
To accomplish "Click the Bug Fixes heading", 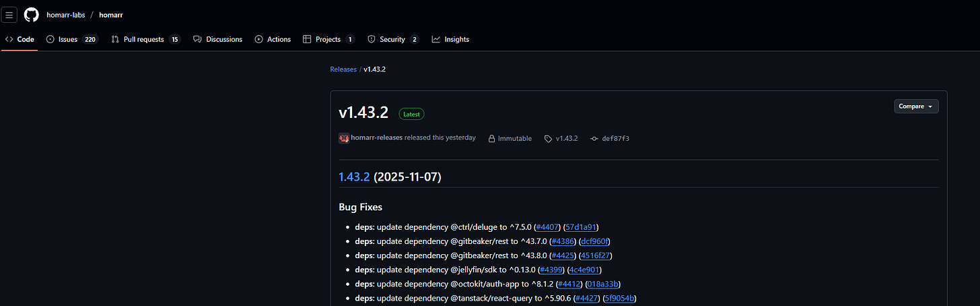I will point(361,207).
